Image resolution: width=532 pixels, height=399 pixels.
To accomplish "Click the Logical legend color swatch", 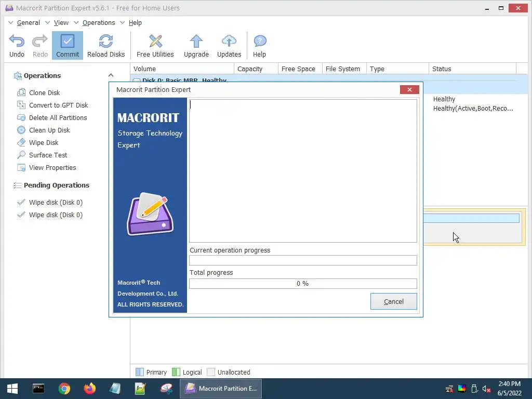I will click(x=176, y=372).
